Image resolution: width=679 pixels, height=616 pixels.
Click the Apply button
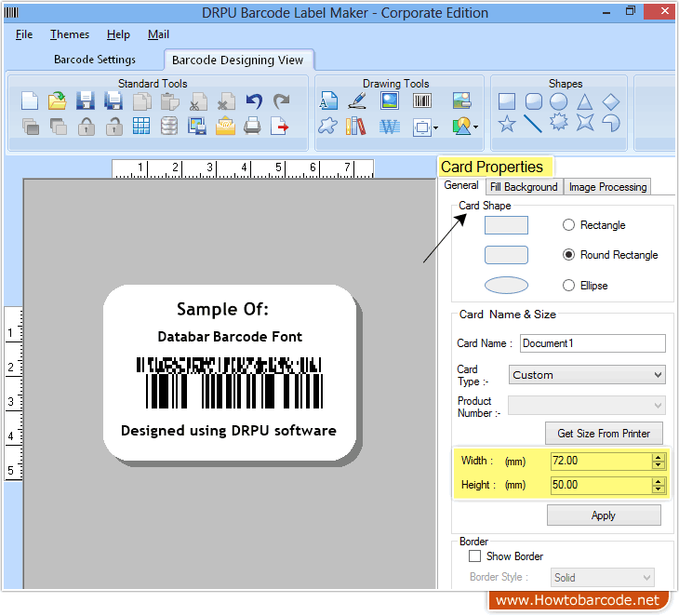point(604,516)
